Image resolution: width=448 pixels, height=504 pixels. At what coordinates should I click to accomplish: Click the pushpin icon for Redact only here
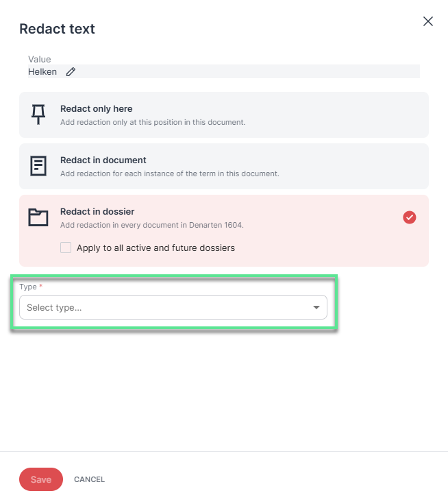tap(38, 115)
